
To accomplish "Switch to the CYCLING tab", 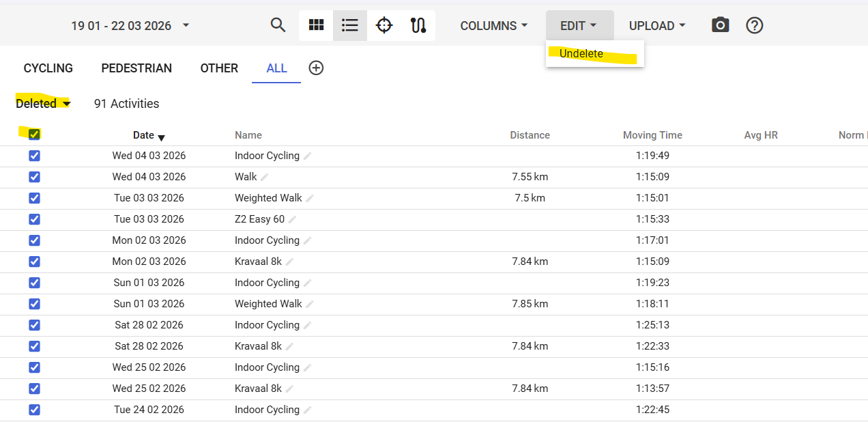I will point(48,68).
